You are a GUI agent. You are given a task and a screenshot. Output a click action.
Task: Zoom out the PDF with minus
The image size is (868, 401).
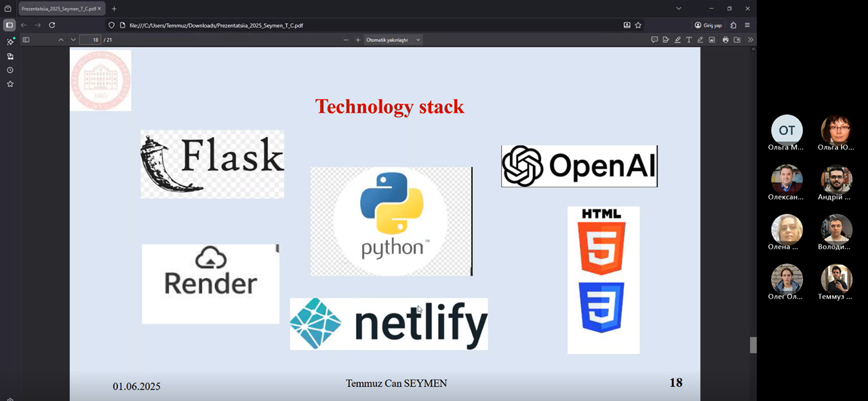346,40
